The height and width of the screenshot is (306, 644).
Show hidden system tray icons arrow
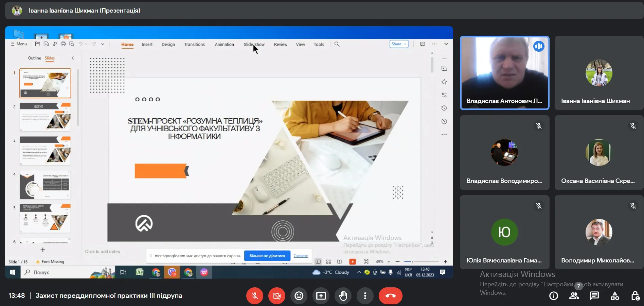click(359, 272)
